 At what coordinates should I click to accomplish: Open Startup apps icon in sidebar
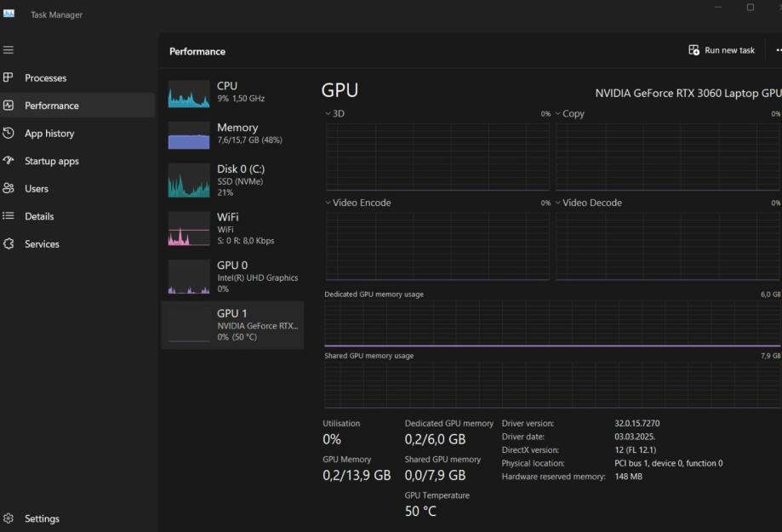[9, 161]
